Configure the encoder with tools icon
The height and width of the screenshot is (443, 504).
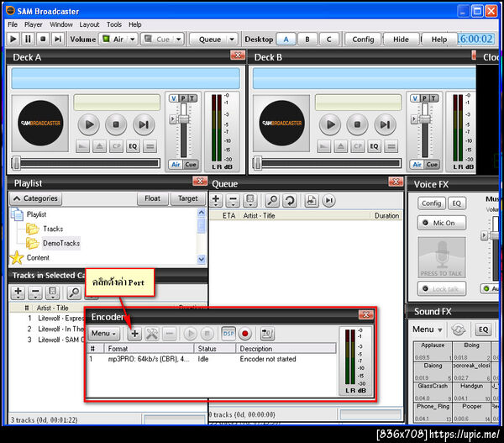[152, 334]
